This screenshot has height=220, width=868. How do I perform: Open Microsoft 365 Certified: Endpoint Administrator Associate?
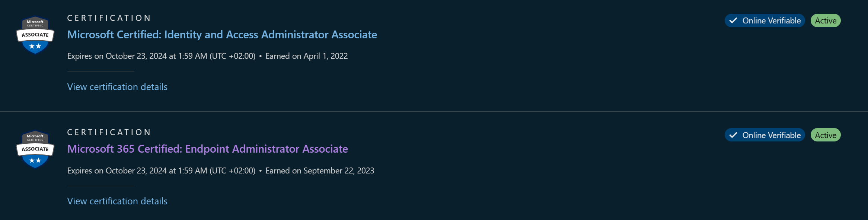pos(207,149)
